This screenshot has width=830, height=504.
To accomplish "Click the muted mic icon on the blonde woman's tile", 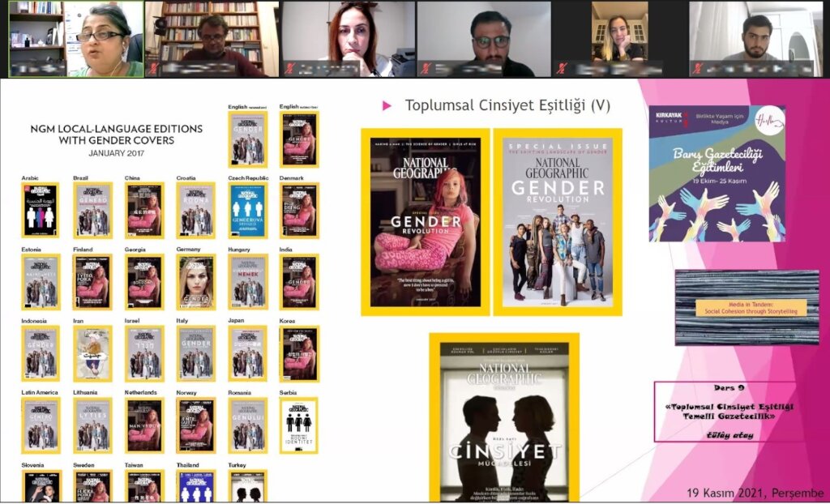I will (x=563, y=68).
